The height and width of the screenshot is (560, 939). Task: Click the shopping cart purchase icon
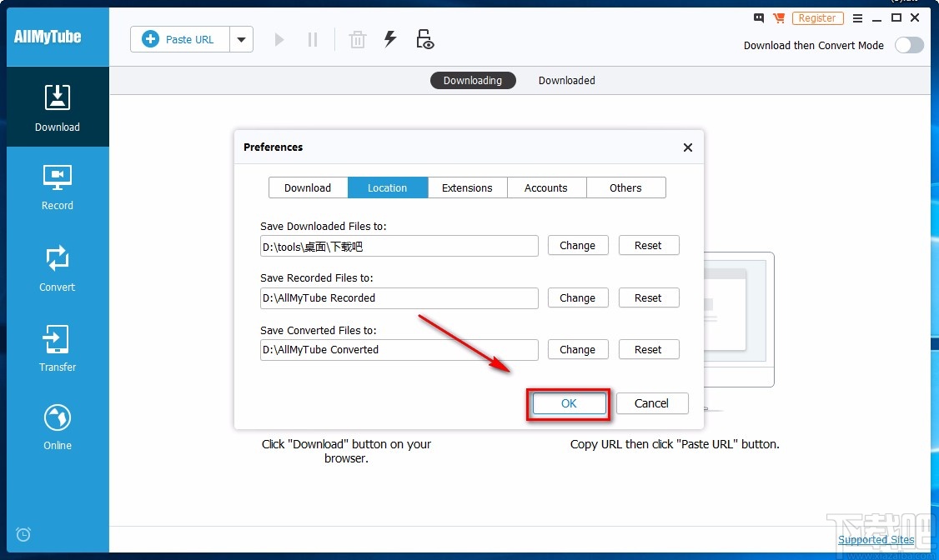pyautogui.click(x=779, y=17)
